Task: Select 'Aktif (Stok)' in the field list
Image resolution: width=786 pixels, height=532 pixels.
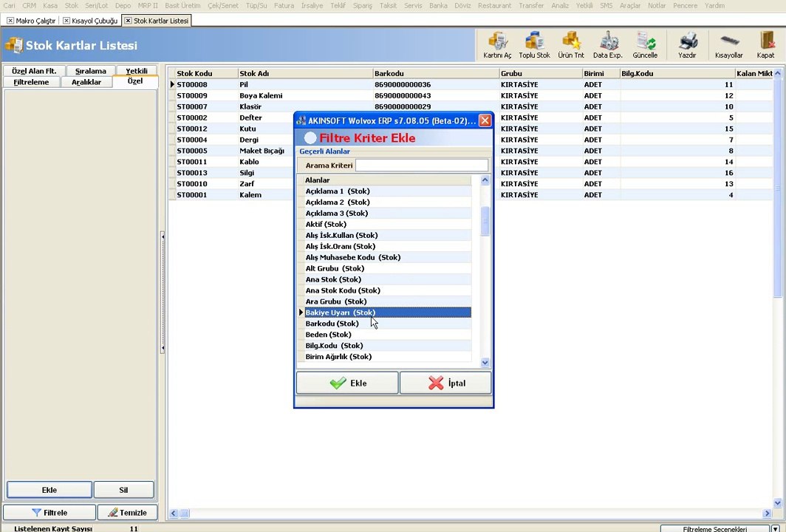Action: (x=388, y=224)
